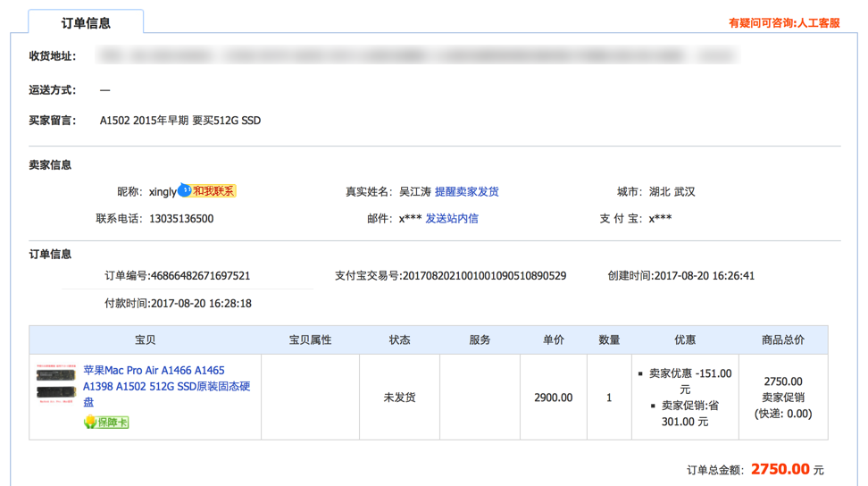This screenshot has height=486, width=868.
Task: Open the SSD product thumbnail image
Action: coord(55,386)
